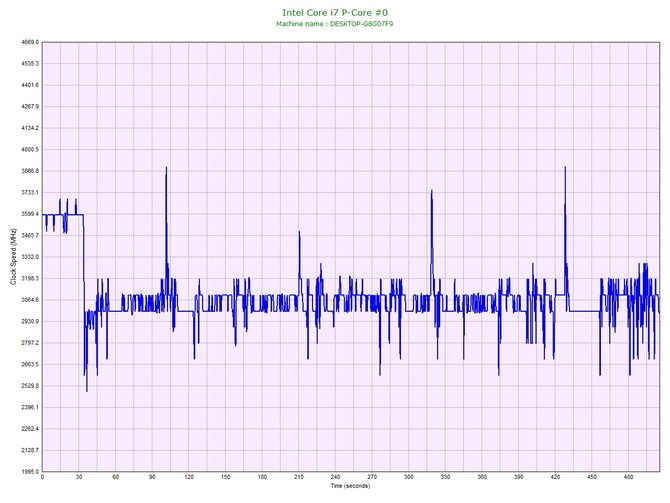
Task: Click the 0 seconds x-axis tick label
Action: click(42, 477)
